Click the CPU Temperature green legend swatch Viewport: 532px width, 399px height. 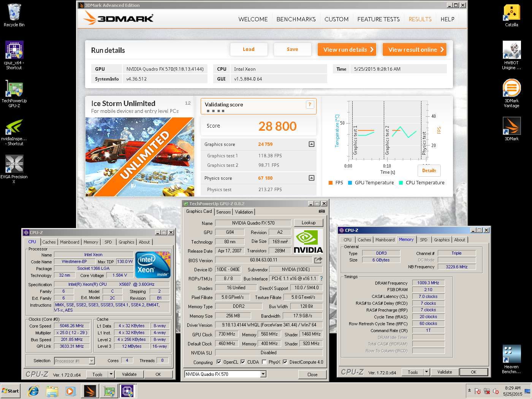pyautogui.click(x=401, y=183)
